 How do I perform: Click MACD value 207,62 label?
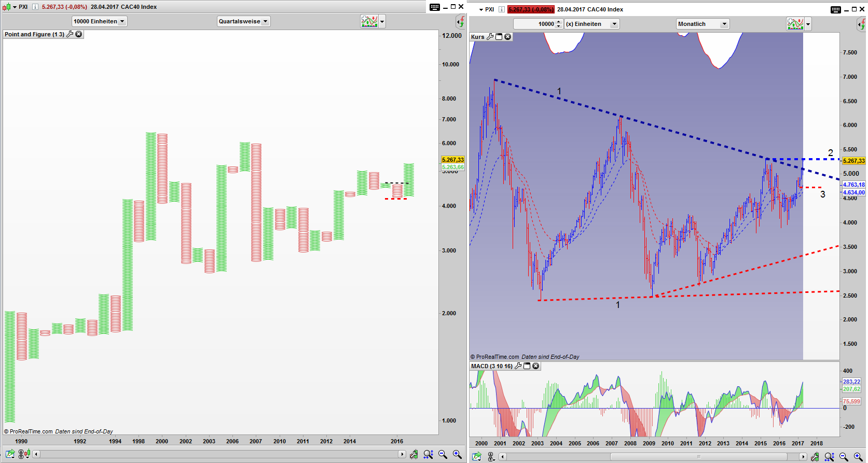pyautogui.click(x=851, y=389)
